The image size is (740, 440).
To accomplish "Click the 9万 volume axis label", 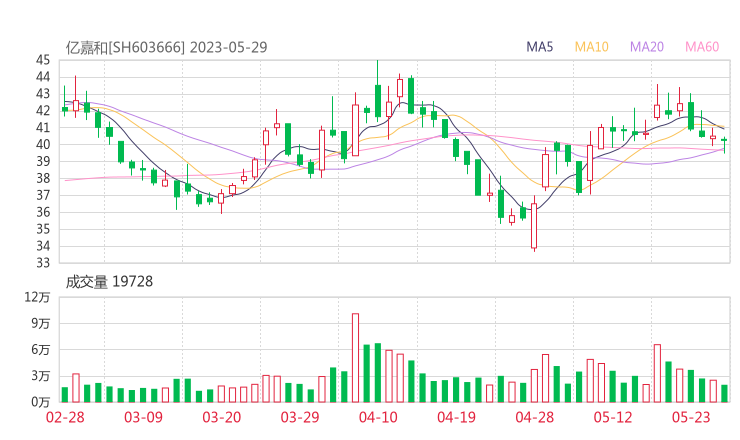I will point(41,323).
